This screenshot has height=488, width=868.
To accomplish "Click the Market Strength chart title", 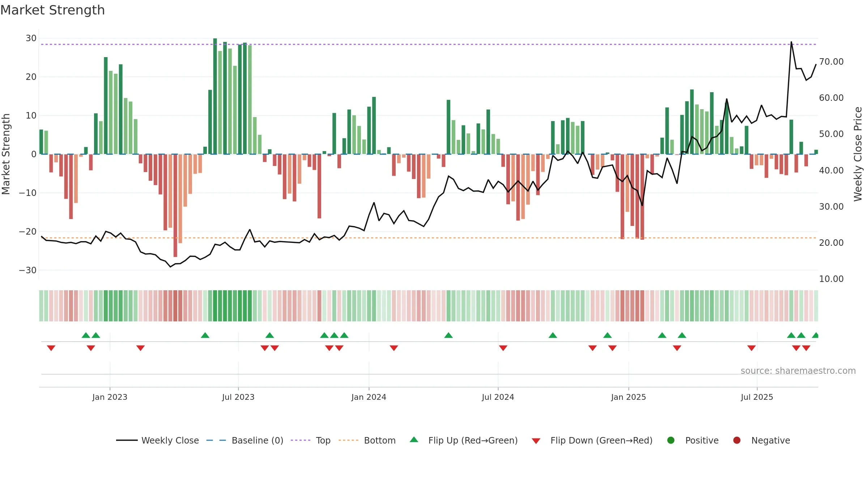I will coord(52,10).
